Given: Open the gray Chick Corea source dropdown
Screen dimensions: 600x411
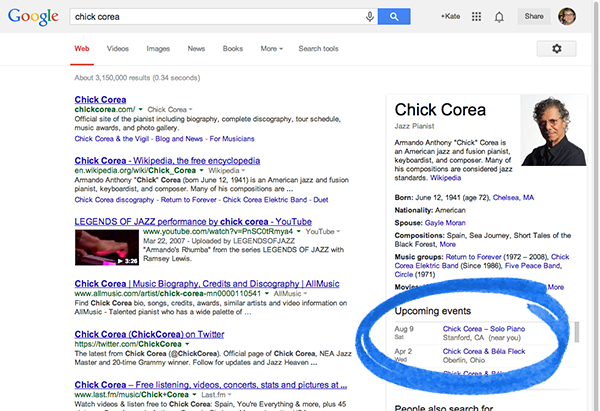Looking at the screenshot, I should coord(170,109).
